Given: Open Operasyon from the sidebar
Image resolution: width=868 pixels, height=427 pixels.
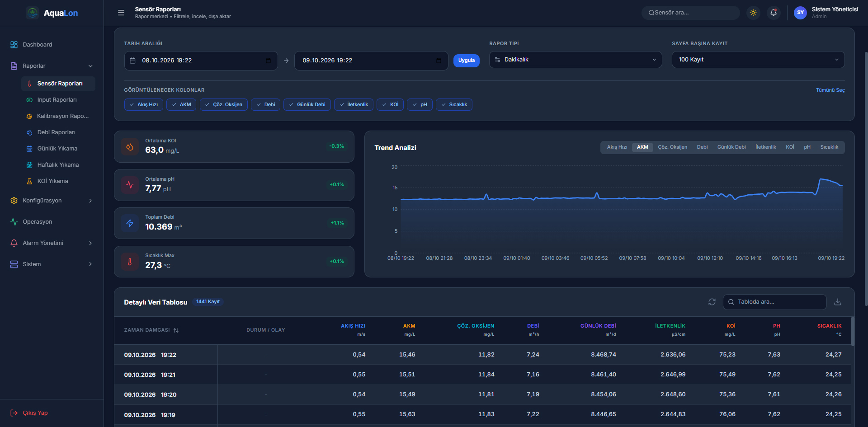Looking at the screenshot, I should pos(52,222).
